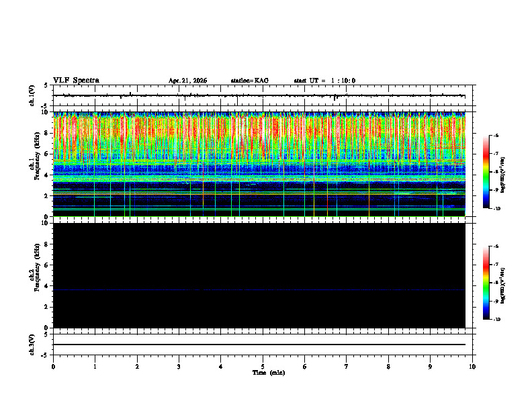The image size is (532, 411).
Task: Click the faint blue line in ch.2 panel
Action: 259,290
